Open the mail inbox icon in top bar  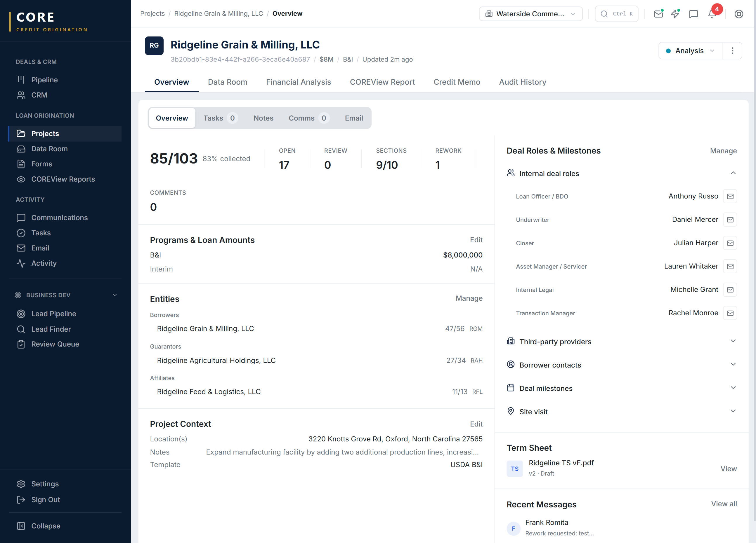coord(658,14)
